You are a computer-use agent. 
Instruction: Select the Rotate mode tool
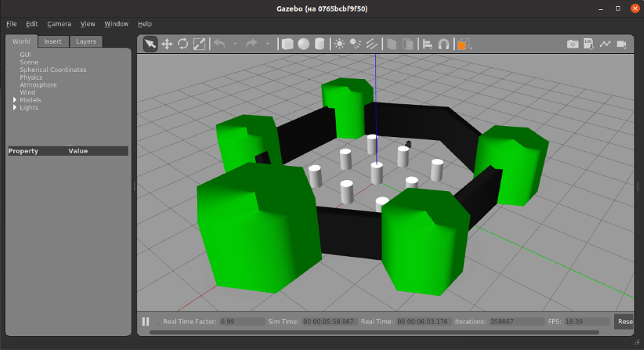click(183, 44)
